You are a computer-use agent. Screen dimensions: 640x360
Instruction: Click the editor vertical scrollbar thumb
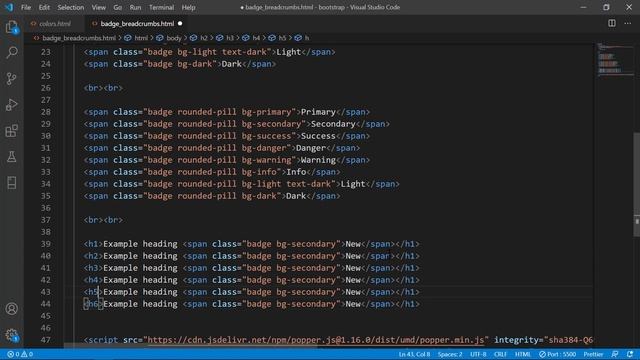tap(636, 184)
